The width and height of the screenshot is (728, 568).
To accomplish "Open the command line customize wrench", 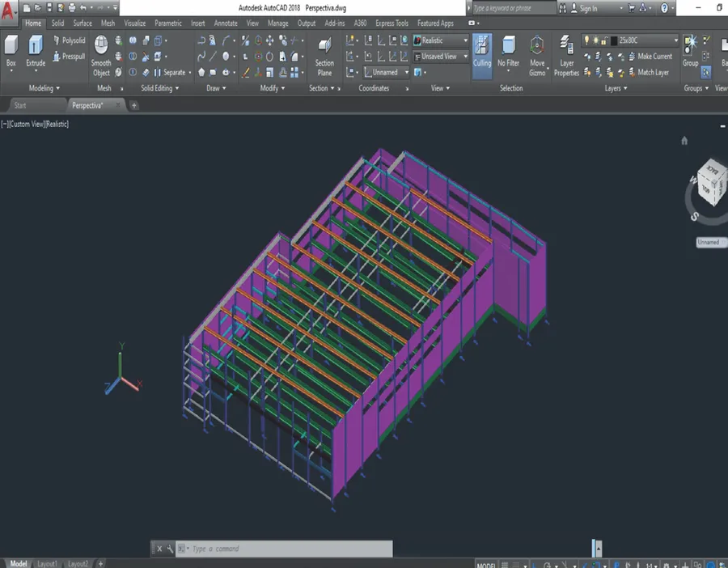I will 170,549.
